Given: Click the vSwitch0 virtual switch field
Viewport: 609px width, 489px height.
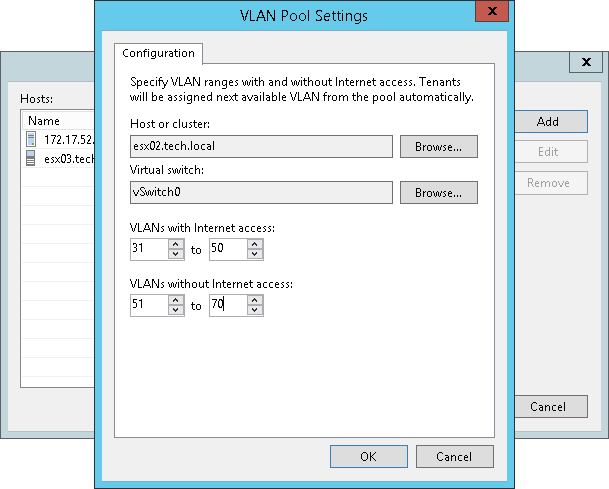Looking at the screenshot, I should (x=261, y=192).
